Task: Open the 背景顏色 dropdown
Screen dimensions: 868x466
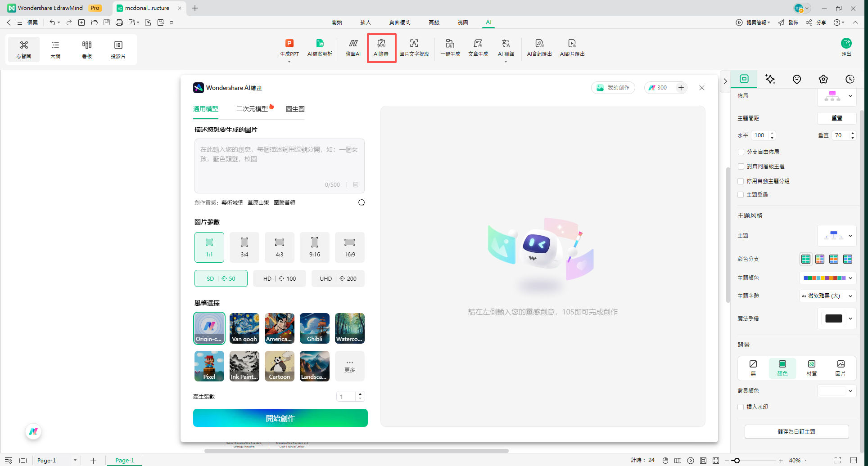Action: tap(836, 391)
